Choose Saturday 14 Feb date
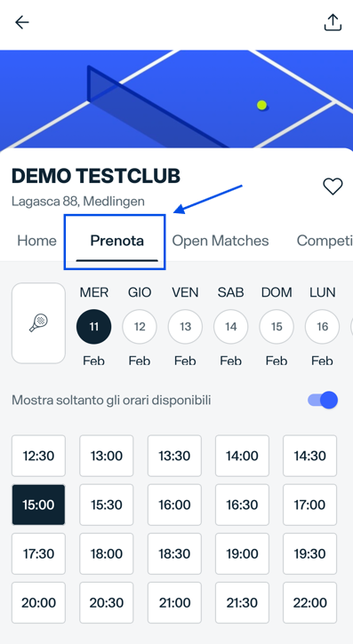The height and width of the screenshot is (644, 353). click(x=231, y=327)
